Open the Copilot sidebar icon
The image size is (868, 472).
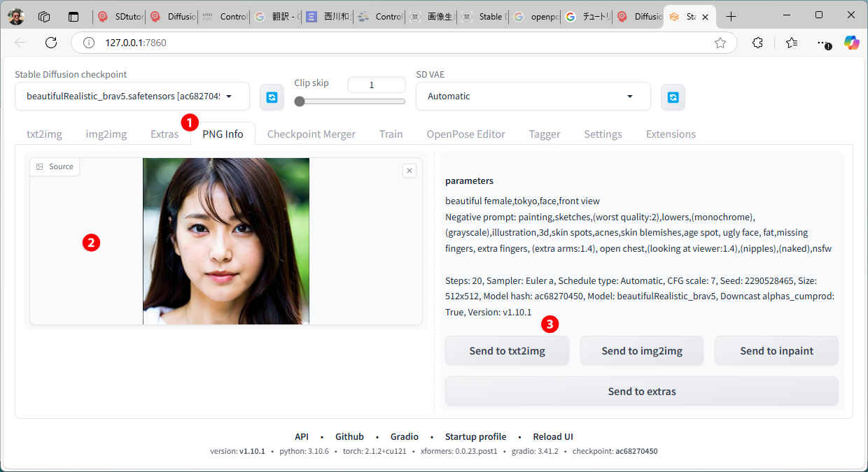[x=851, y=43]
